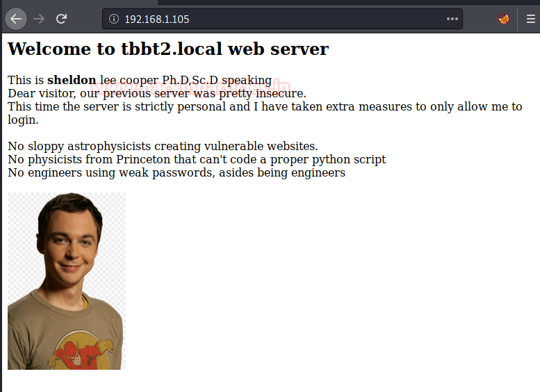Click bold word sheldon in intro
Viewport: 540px width, 392px height.
[x=72, y=80]
